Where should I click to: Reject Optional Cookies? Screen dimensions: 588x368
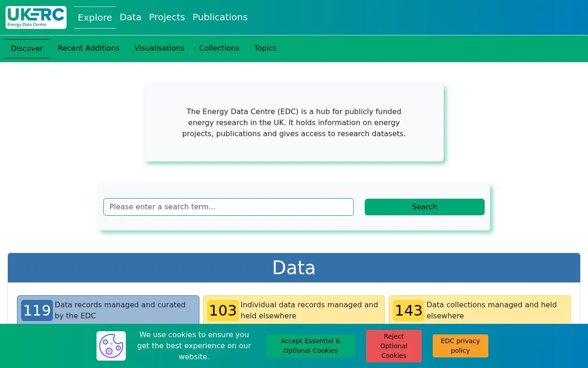pyautogui.click(x=394, y=346)
